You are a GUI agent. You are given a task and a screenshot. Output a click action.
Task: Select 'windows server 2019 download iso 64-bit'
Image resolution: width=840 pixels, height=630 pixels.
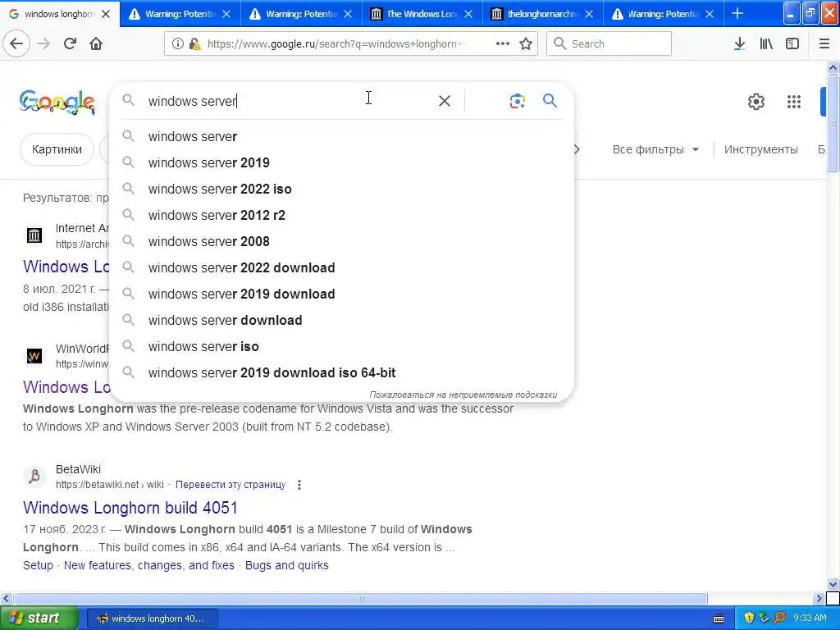coord(341,373)
